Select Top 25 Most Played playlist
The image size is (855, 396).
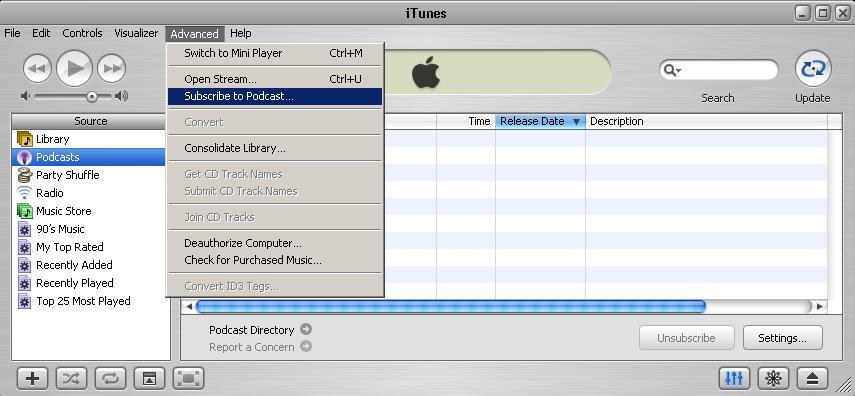[88, 301]
